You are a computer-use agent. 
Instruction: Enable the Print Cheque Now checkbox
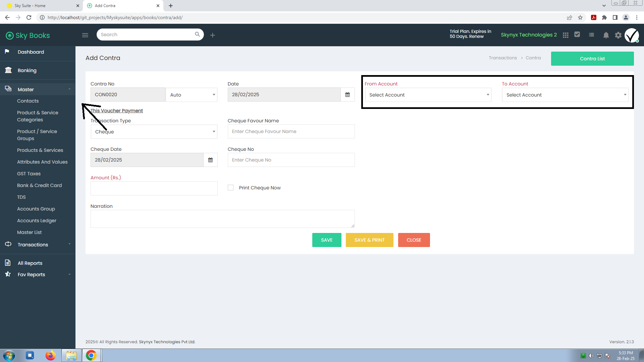coord(230,188)
